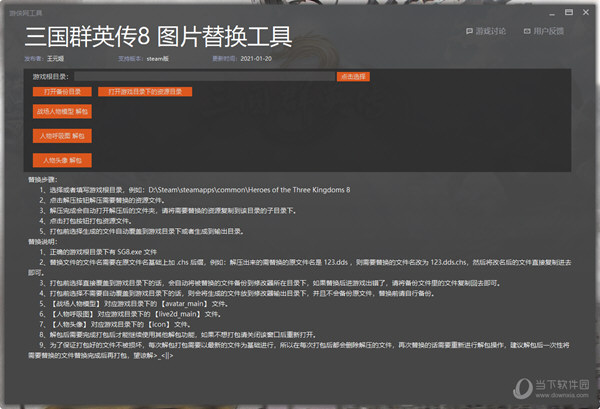The height and width of the screenshot is (409, 600).
Task: Click the 人物头像 解包 button
Action: click(62, 160)
